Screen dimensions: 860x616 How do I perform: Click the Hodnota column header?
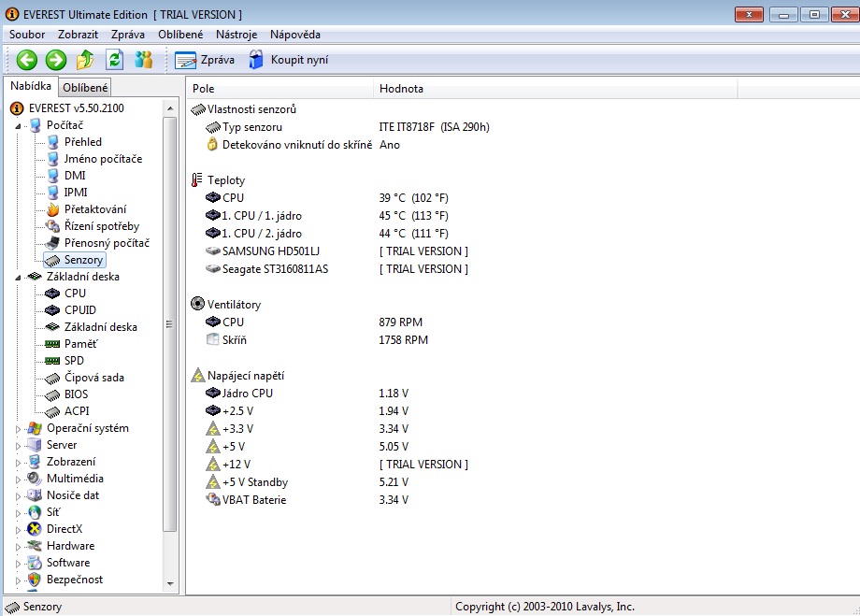coord(555,89)
